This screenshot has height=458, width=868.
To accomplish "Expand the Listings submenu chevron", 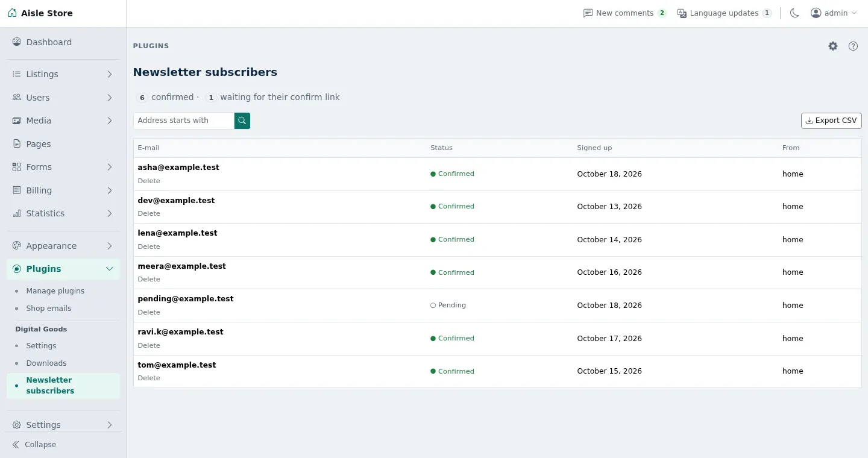I will point(110,74).
